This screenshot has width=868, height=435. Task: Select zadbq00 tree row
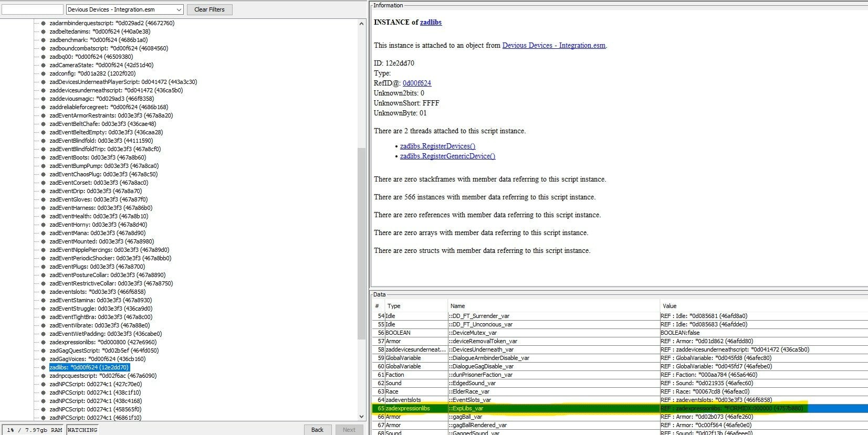tap(91, 57)
